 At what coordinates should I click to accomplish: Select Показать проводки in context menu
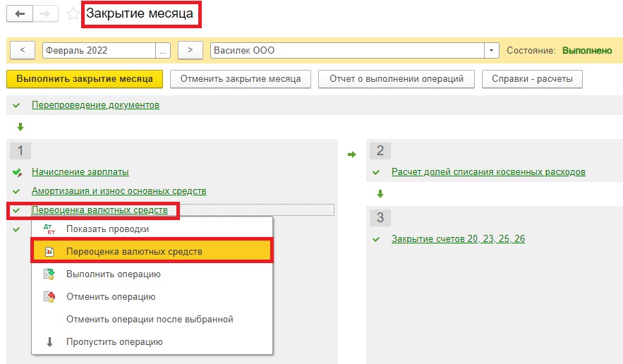(152, 229)
